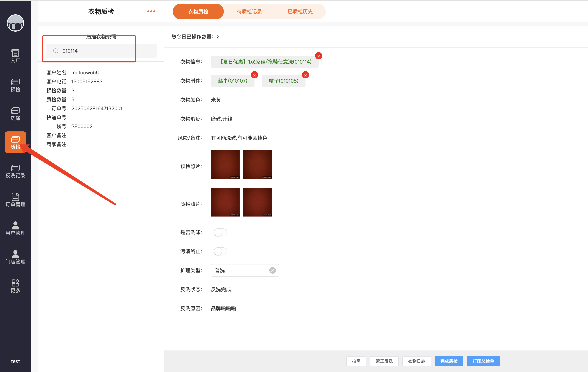The width and height of the screenshot is (588, 372).
Task: Clear the 普洗 care type selection
Action: tap(272, 270)
